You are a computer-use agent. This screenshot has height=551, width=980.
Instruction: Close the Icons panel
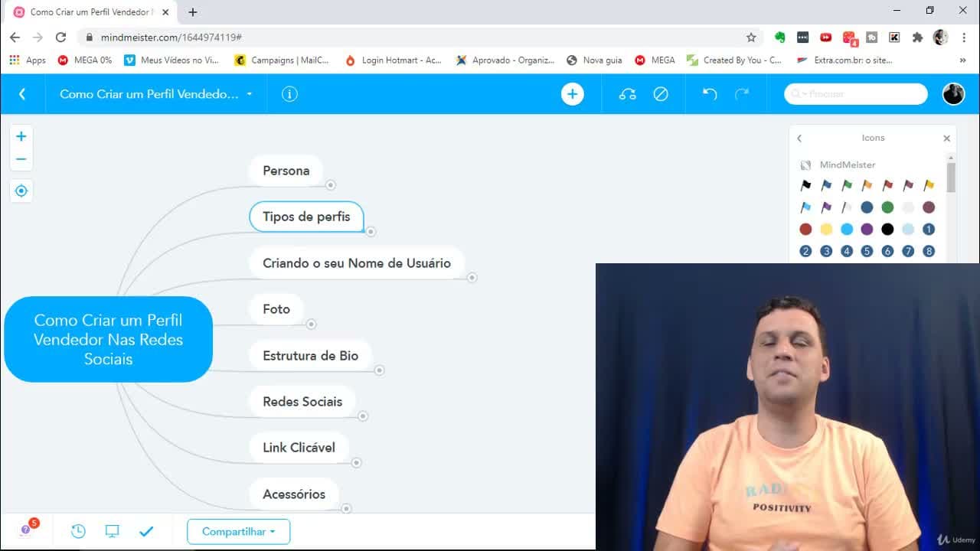(x=946, y=139)
